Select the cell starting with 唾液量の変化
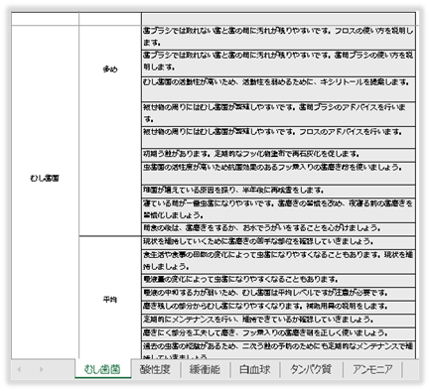 278,281
